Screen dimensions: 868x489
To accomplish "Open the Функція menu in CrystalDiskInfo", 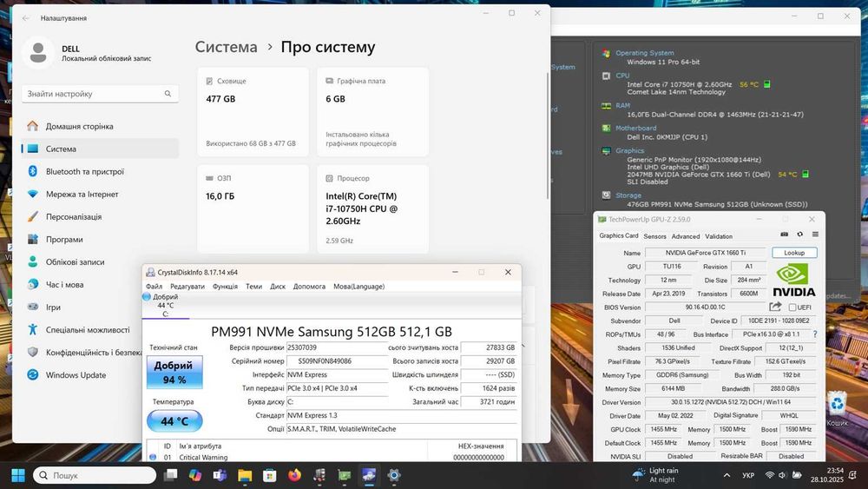I will point(225,287).
